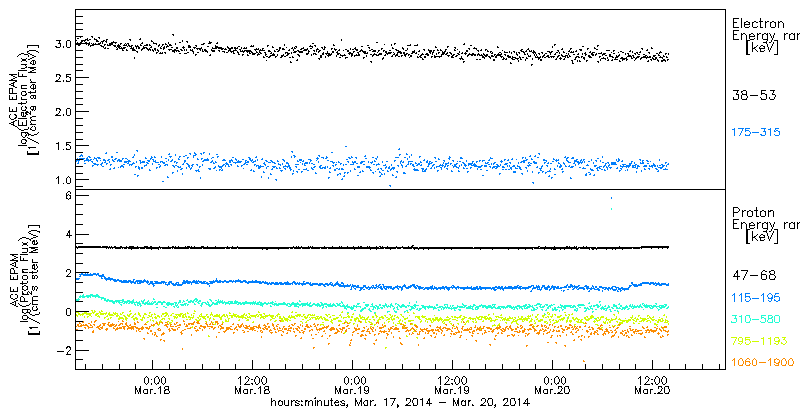Viewport: 800px width, 410px height.
Task: Click the 795-1193 proton energy label
Action: pos(759,341)
